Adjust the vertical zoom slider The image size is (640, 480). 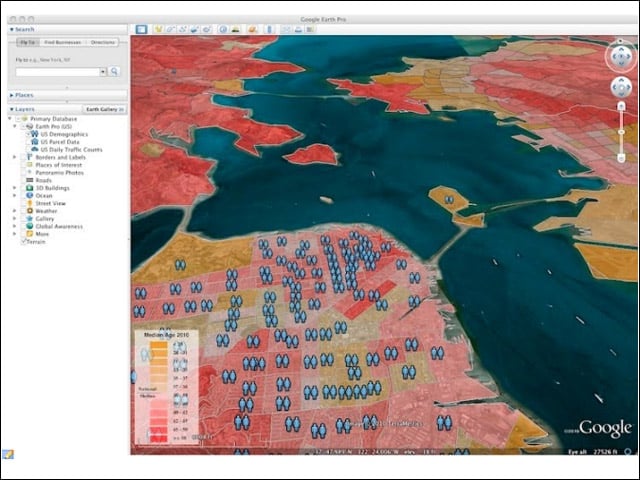(621, 132)
